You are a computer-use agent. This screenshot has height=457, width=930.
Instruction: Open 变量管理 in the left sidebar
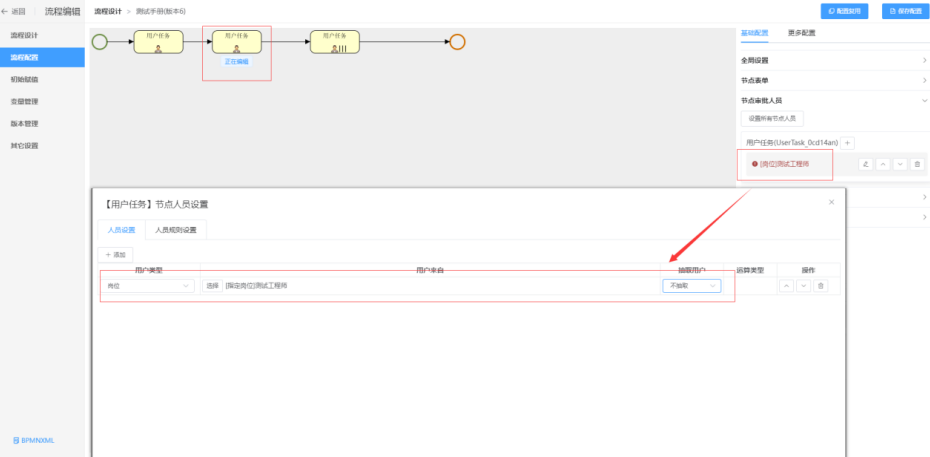(42, 101)
